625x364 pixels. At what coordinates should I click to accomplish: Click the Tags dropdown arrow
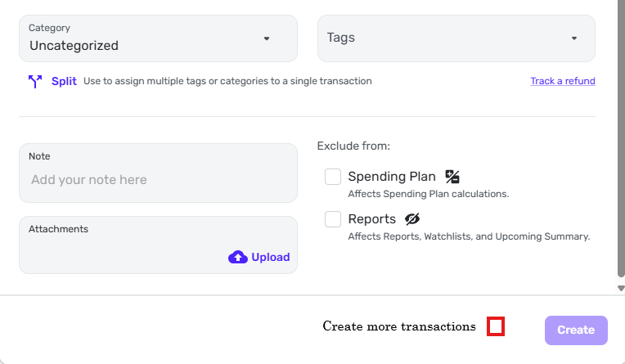(x=574, y=38)
